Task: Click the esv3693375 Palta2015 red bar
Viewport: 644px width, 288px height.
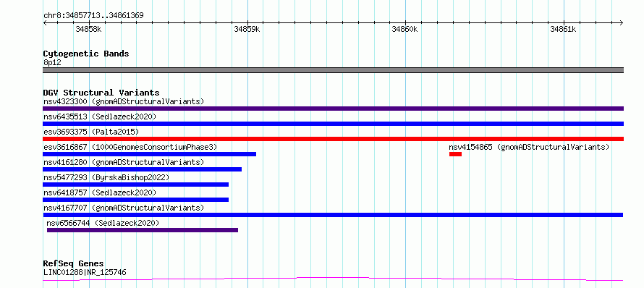Action: (333, 139)
